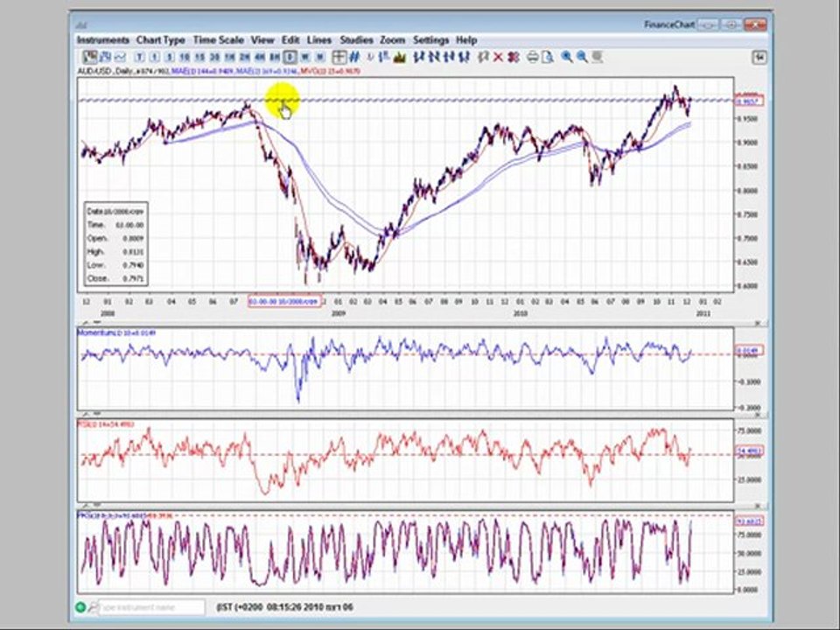Image resolution: width=840 pixels, height=630 pixels.
Task: Click the Momentum current value tag on right axis
Action: 750,351
